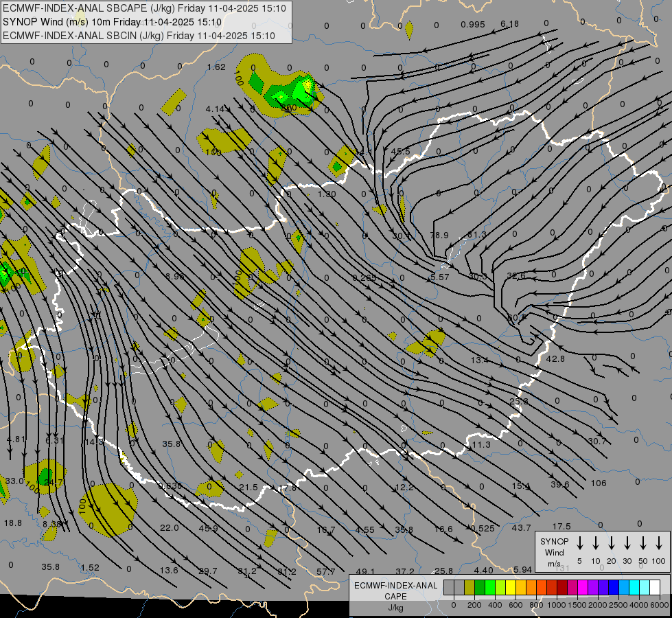Click the 260 CAPE label in green patch

(x=289, y=108)
